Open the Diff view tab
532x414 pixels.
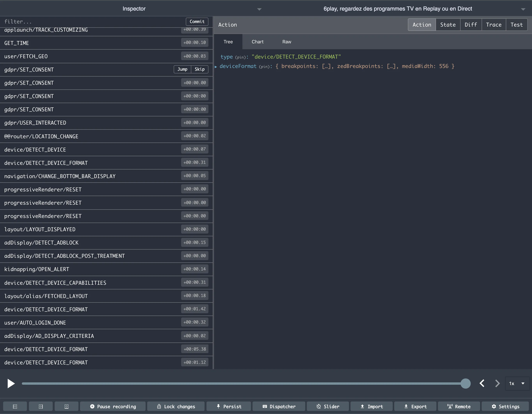(x=471, y=25)
